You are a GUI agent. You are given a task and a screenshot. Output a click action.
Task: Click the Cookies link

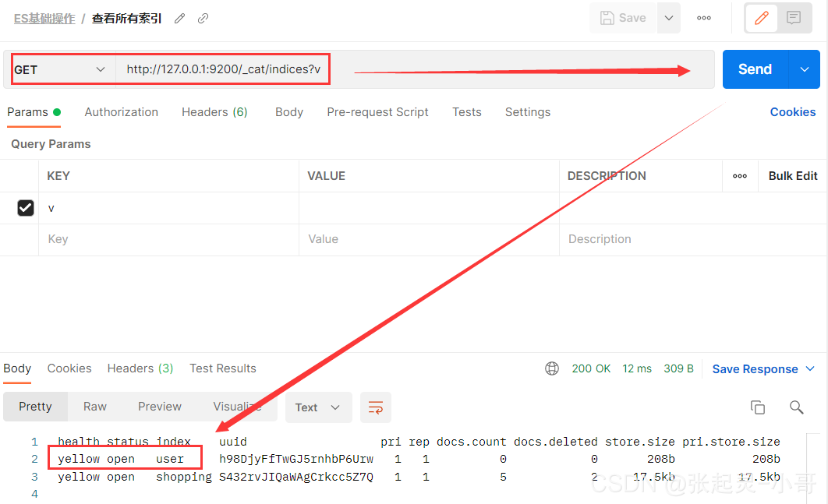click(x=793, y=112)
